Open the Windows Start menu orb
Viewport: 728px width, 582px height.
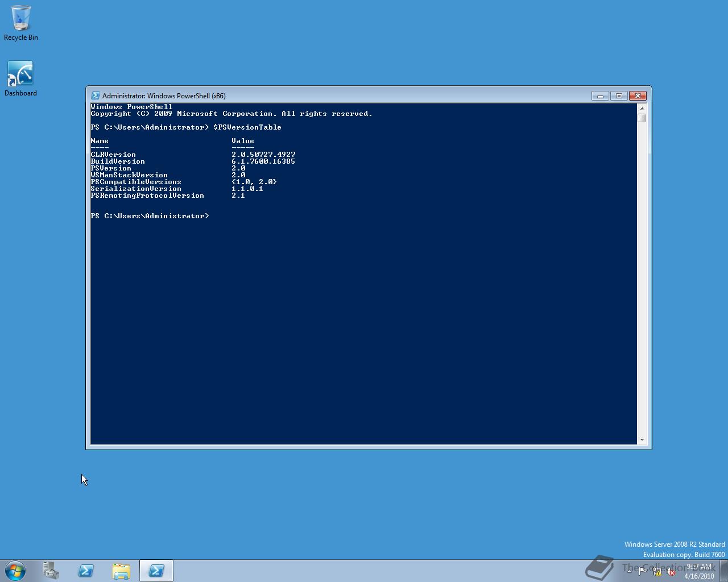pyautogui.click(x=15, y=571)
